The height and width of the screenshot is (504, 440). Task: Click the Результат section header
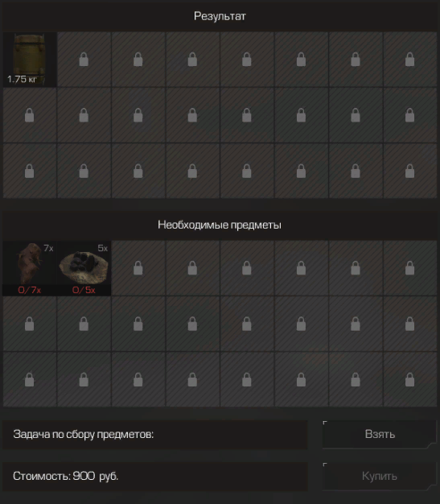click(x=220, y=16)
